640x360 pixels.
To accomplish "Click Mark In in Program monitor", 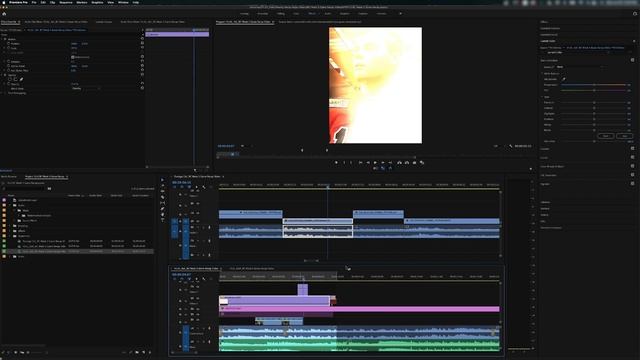I will pos(344,163).
